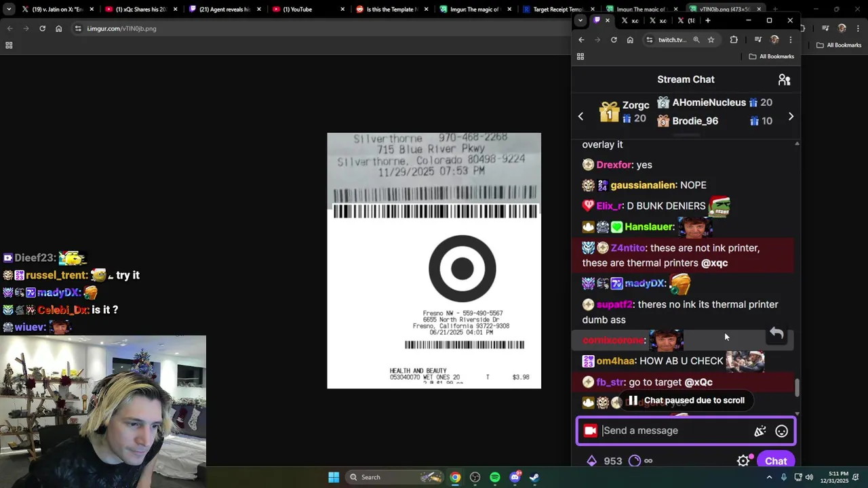Open the Bits diamond icon showing 953
Viewport: 868px width, 488px height.
pos(591,461)
